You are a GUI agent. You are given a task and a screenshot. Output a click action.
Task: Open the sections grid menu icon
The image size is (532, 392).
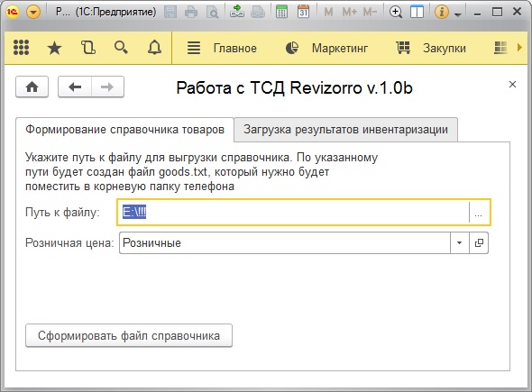click(21, 48)
